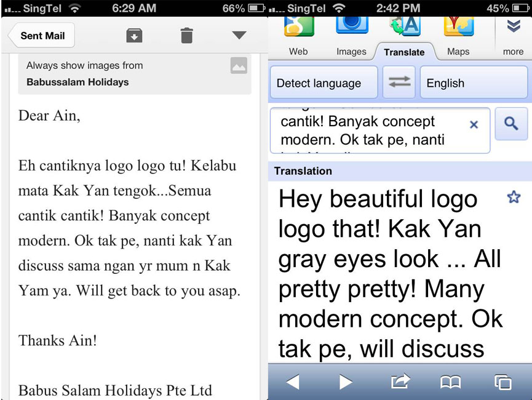Go back to Sent Mail

[x=41, y=36]
